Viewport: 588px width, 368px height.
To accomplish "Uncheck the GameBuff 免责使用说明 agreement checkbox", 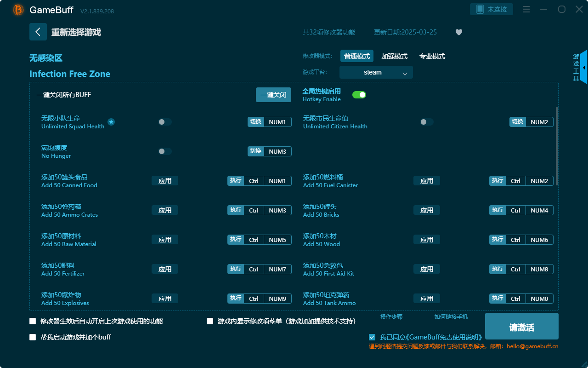I will 372,337.
